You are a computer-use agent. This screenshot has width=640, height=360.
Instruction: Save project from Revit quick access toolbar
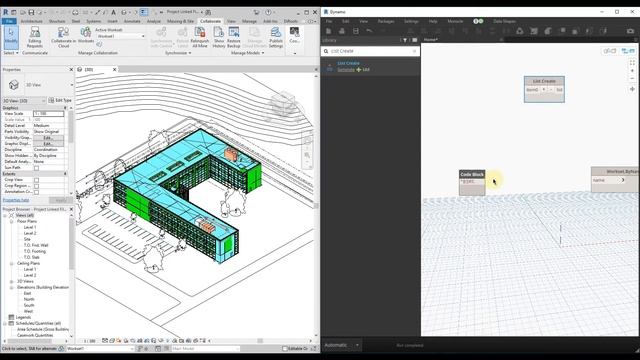coord(31,12)
